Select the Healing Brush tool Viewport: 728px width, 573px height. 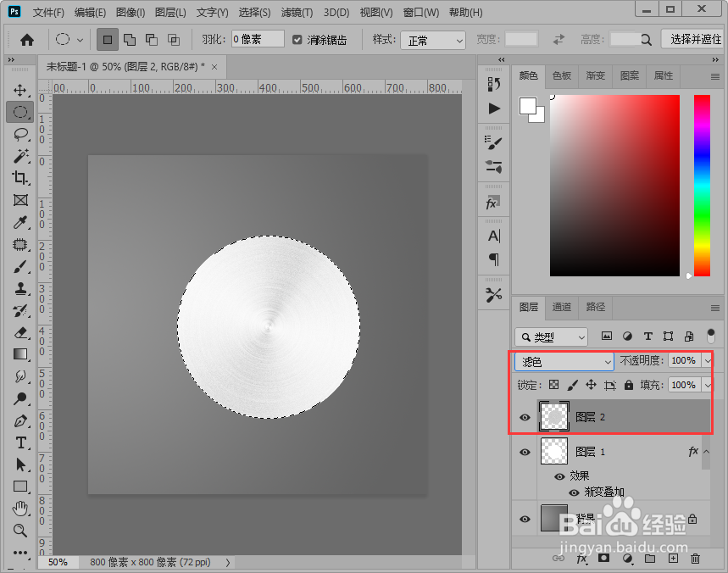tap(20, 244)
